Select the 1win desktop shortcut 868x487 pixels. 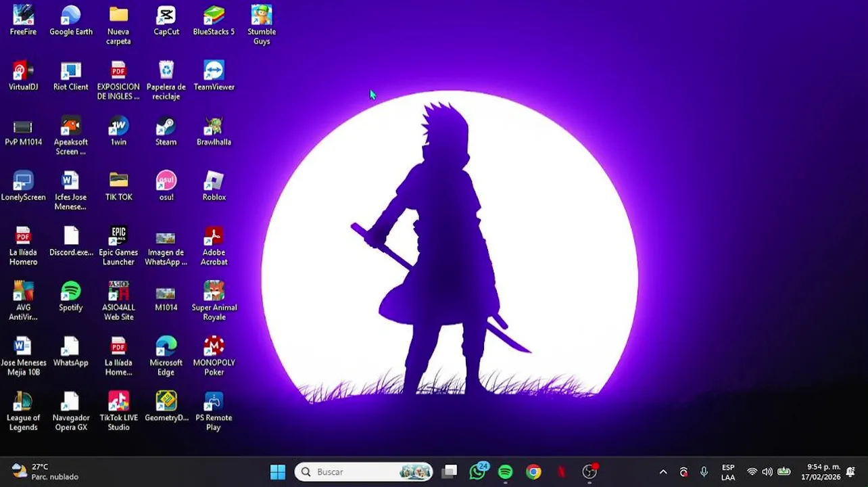point(118,131)
